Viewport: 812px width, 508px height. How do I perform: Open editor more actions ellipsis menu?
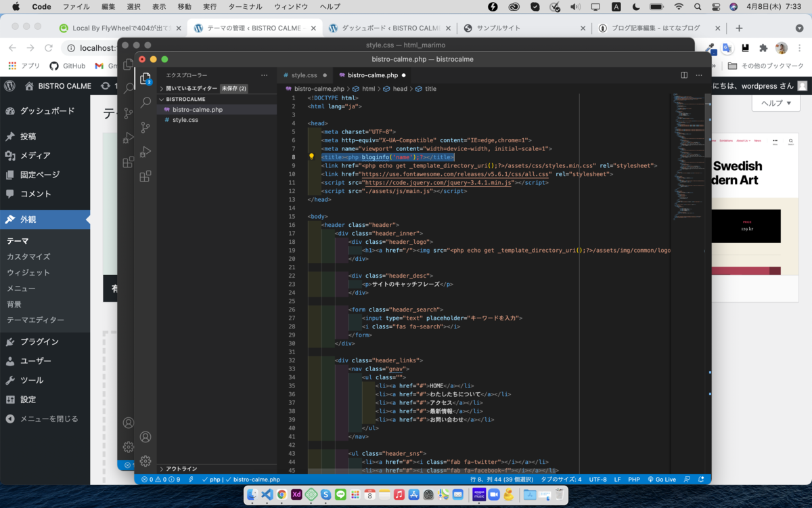699,75
